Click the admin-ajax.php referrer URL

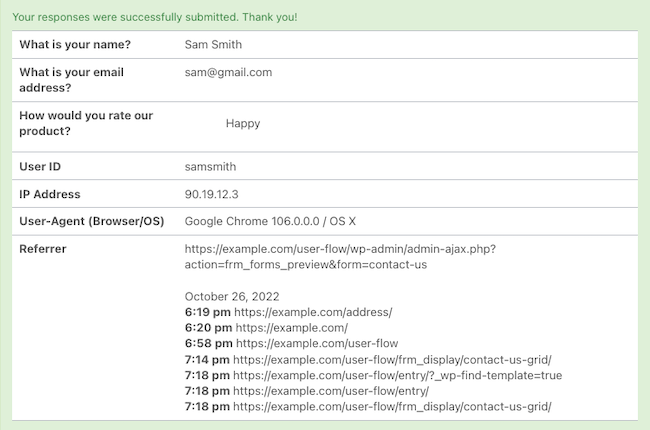tap(340, 257)
